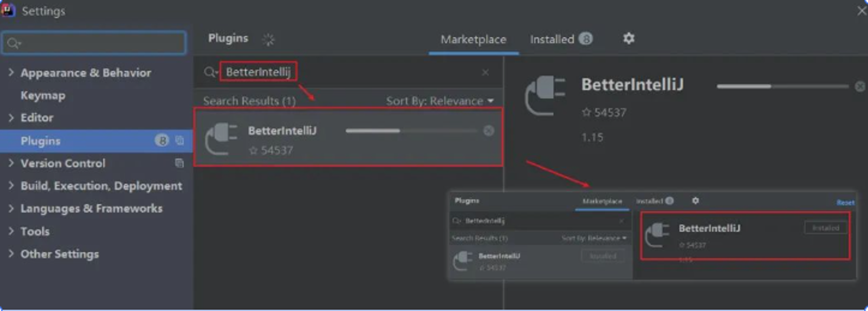Clear the plugin search query with the X
Viewport: 868px width, 311px height.
tap(485, 72)
